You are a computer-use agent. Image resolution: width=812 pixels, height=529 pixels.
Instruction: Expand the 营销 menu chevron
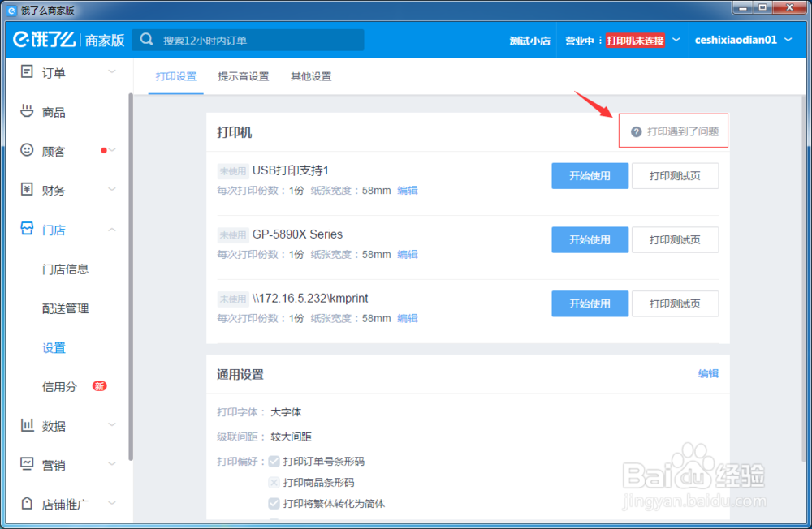pyautogui.click(x=112, y=464)
